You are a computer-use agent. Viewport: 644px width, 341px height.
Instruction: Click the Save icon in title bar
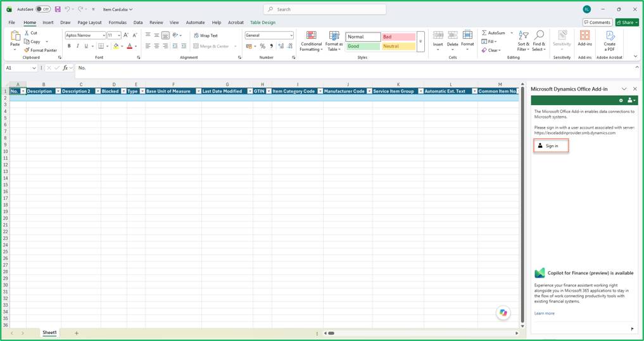pos(58,9)
